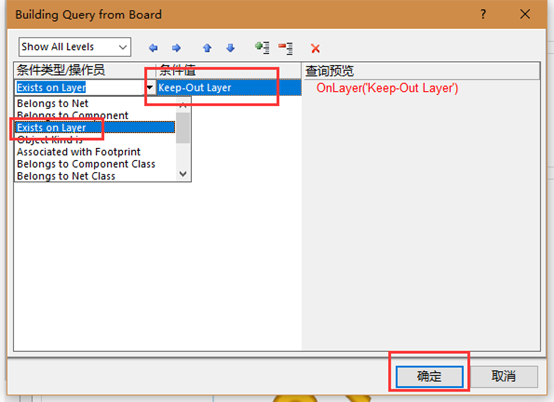Open the Show All Levels dropdown
554x402 pixels.
pos(75,47)
